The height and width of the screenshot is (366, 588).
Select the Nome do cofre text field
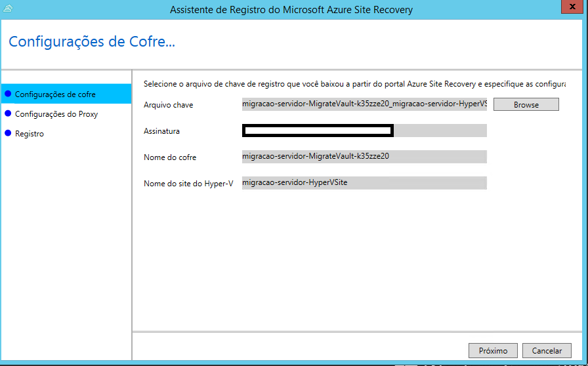(x=364, y=157)
